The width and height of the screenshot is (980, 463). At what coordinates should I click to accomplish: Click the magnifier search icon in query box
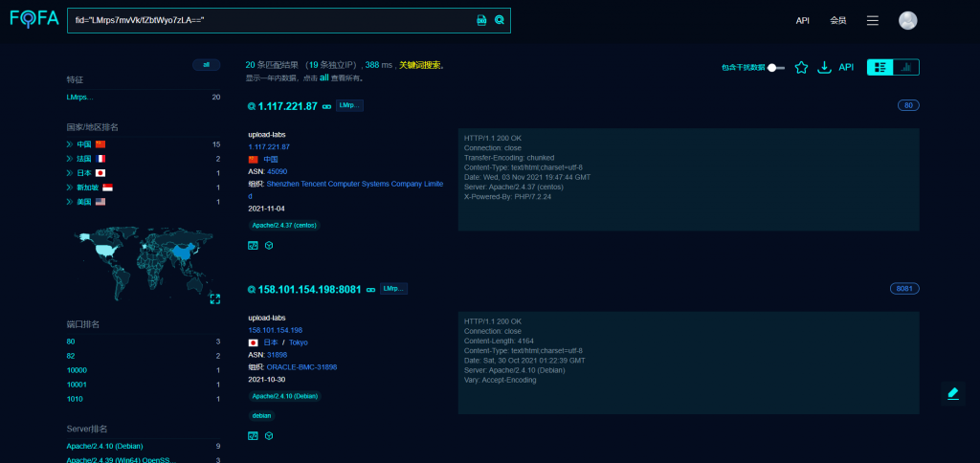coord(500,20)
